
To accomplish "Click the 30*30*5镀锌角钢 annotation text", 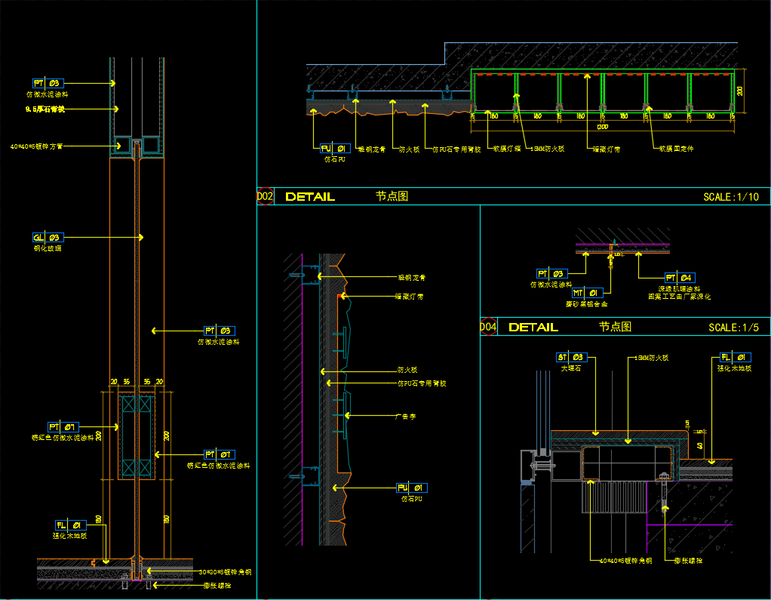I will 225,572.
